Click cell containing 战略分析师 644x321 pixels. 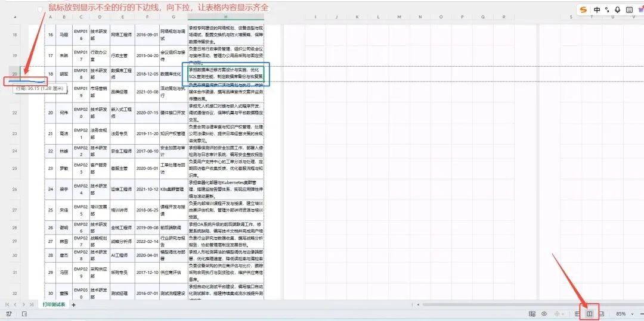[122, 241]
